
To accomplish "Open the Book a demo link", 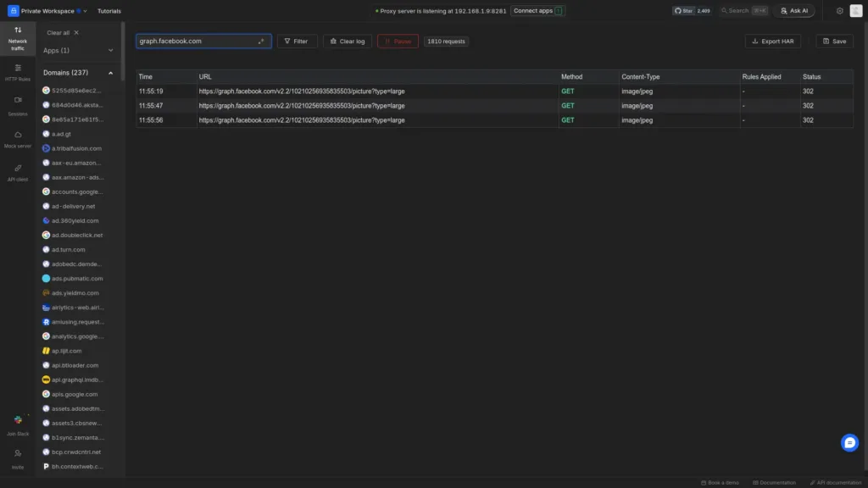I will coord(720,482).
